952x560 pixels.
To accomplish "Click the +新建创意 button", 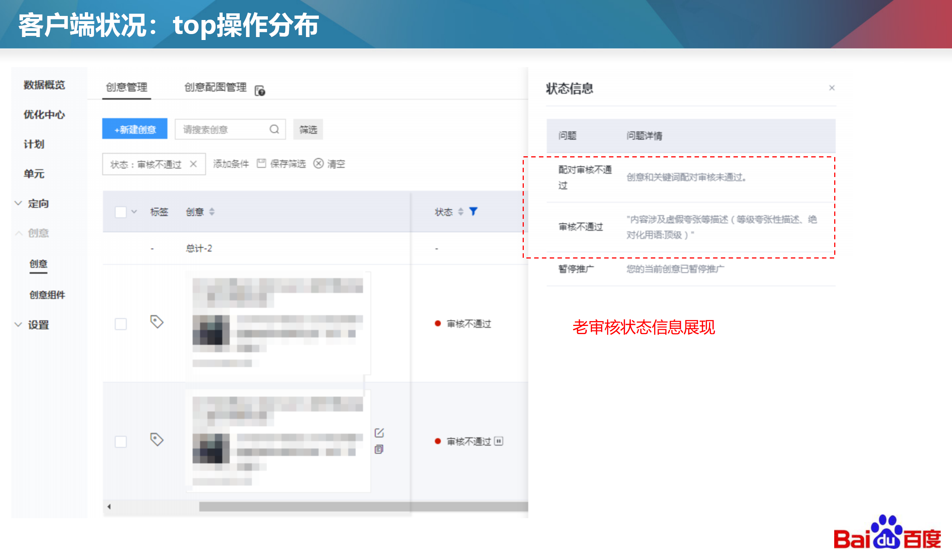I will 135,129.
